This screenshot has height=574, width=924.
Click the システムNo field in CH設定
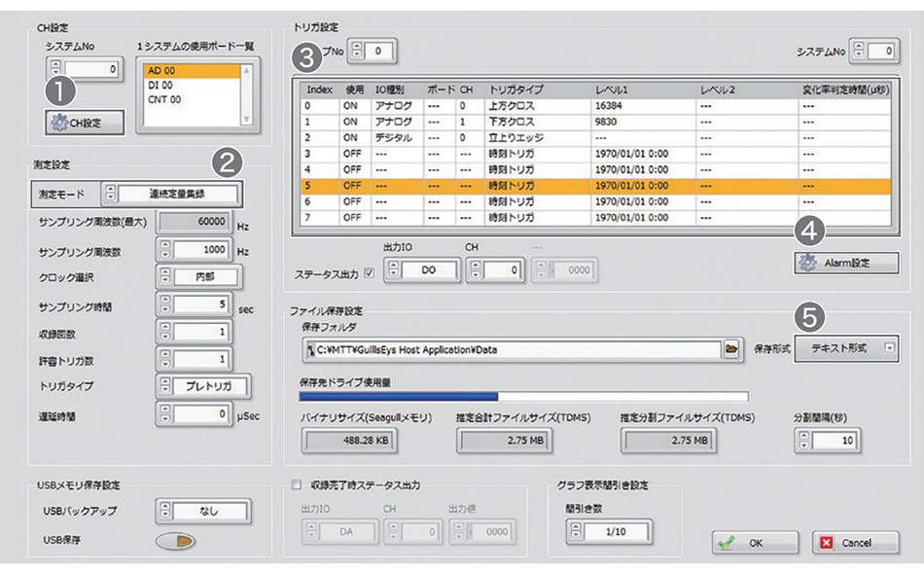(x=90, y=69)
